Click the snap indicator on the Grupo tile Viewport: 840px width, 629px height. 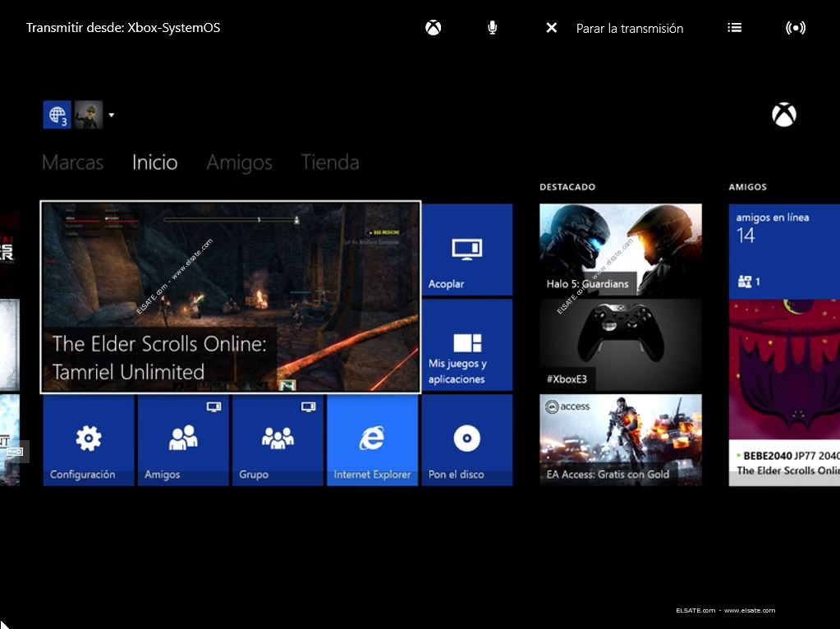309,407
